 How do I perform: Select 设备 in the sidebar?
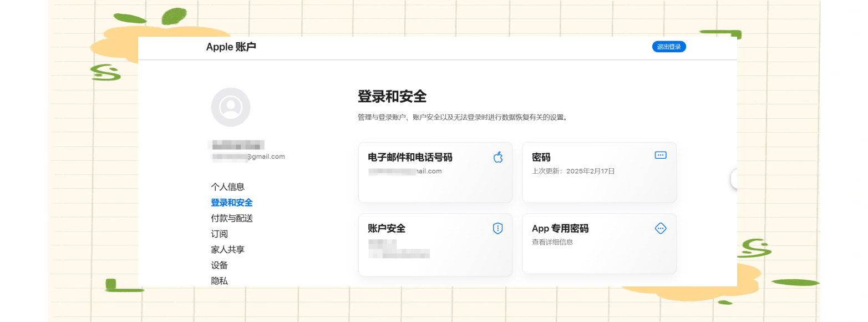pos(220,265)
